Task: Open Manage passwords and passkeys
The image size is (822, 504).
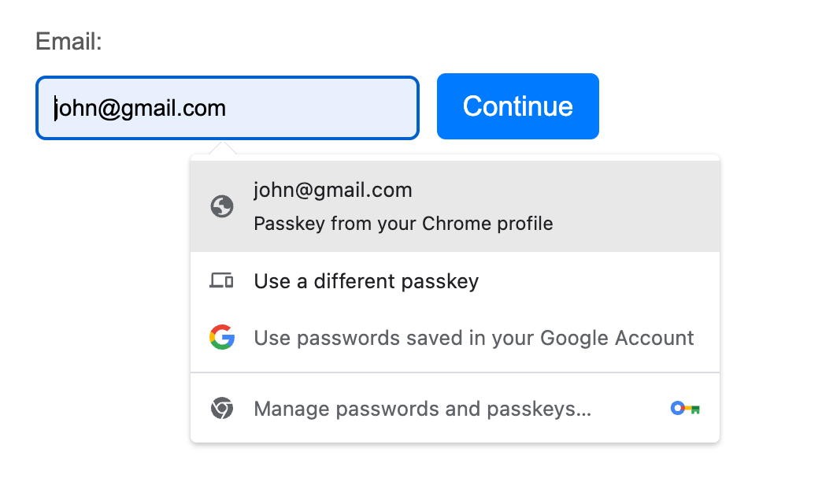Action: pyautogui.click(x=455, y=409)
